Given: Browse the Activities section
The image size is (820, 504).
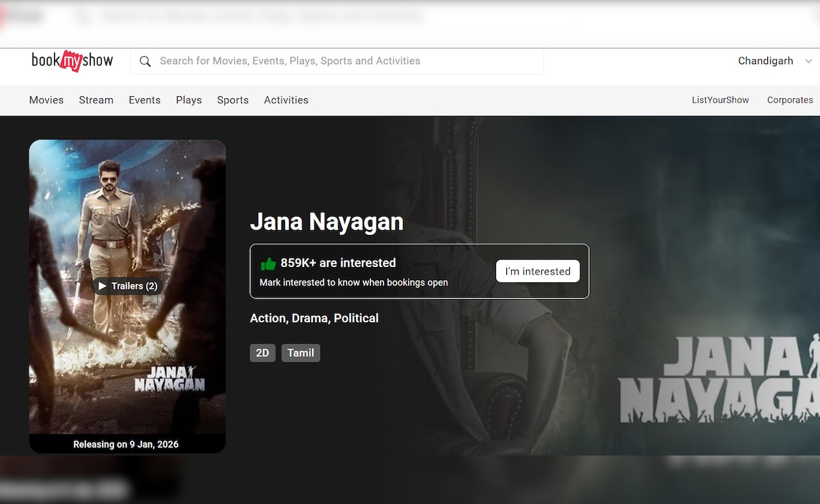Looking at the screenshot, I should pyautogui.click(x=286, y=100).
